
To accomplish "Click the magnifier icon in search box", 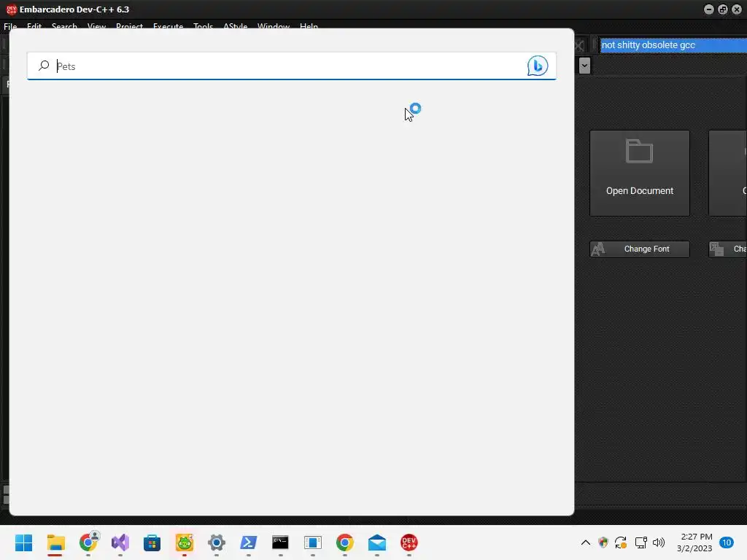I will point(44,65).
